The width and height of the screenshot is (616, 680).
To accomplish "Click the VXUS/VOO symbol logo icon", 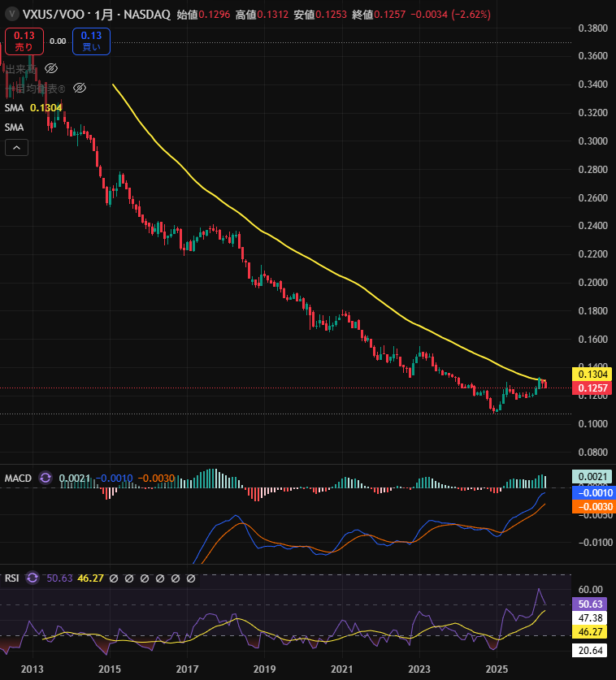I will [9, 16].
